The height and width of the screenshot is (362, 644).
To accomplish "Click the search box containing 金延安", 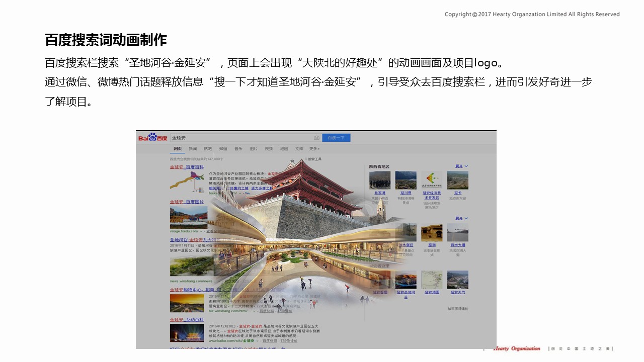I will (x=246, y=138).
